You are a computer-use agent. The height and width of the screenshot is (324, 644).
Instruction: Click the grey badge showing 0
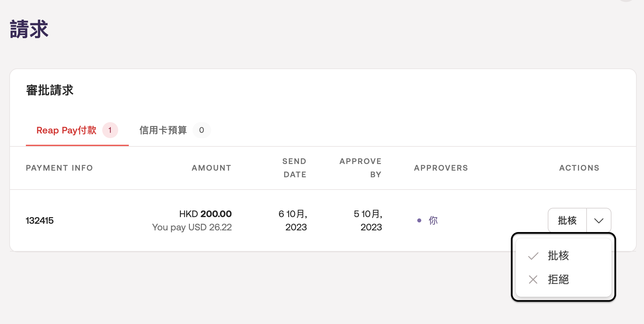pyautogui.click(x=201, y=130)
